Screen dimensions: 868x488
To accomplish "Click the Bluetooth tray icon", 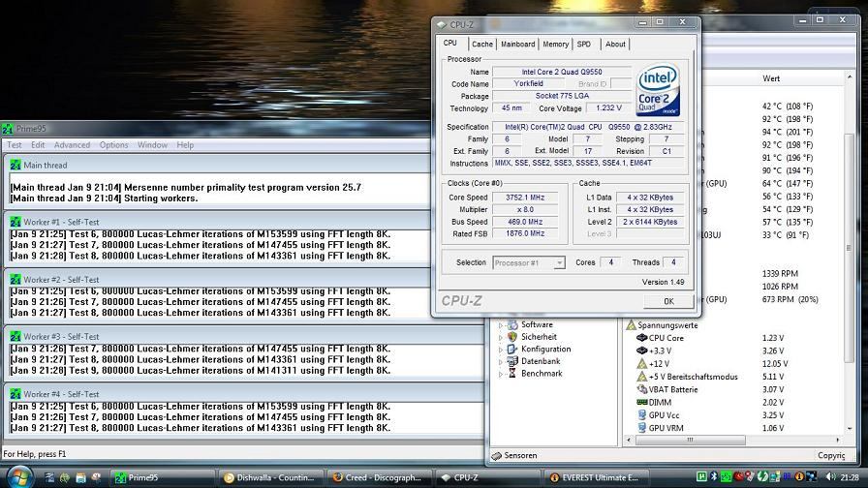I will (x=714, y=476).
